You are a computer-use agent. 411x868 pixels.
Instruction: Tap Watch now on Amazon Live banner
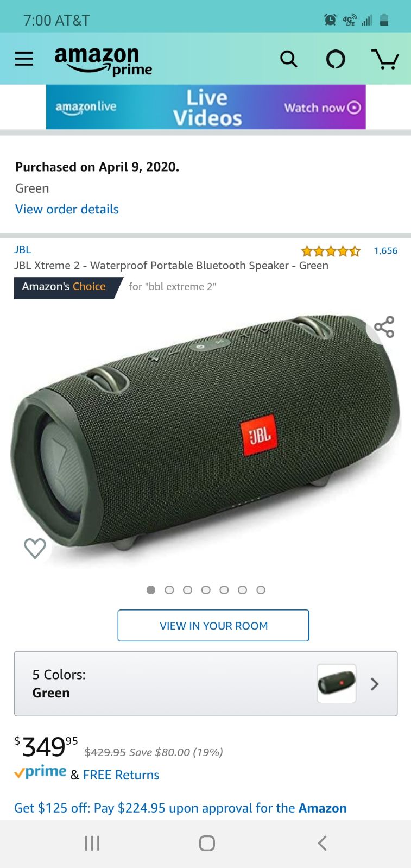[323, 108]
